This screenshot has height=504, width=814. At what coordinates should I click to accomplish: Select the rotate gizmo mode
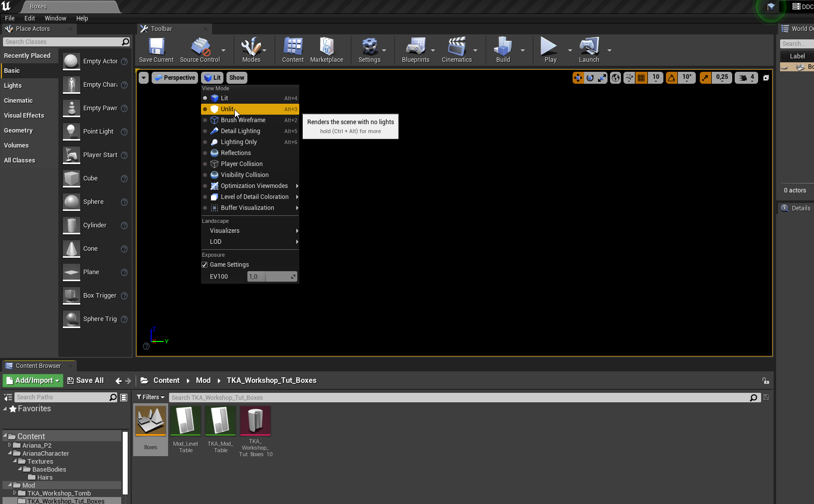point(590,78)
